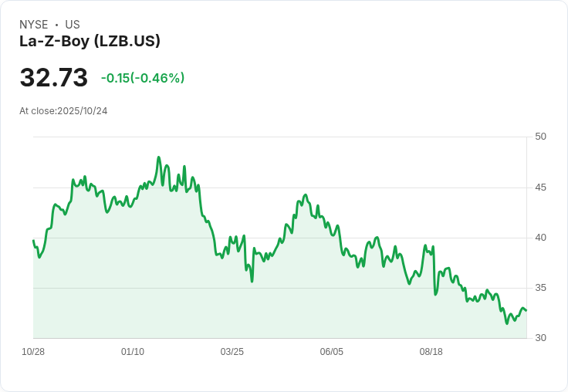Click the lowest trough near chart's end
This screenshot has width=568, height=392.
[x=507, y=323]
